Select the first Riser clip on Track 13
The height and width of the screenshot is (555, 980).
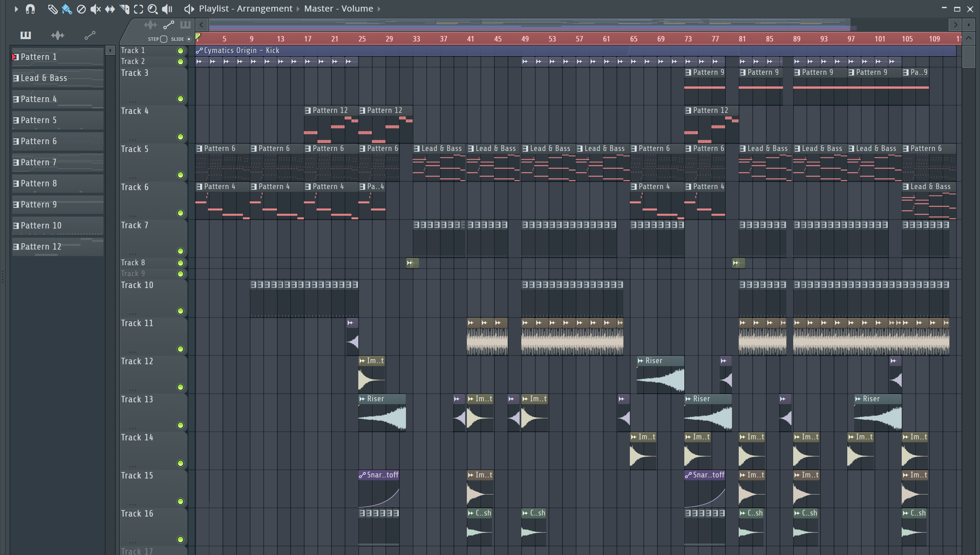pyautogui.click(x=382, y=413)
